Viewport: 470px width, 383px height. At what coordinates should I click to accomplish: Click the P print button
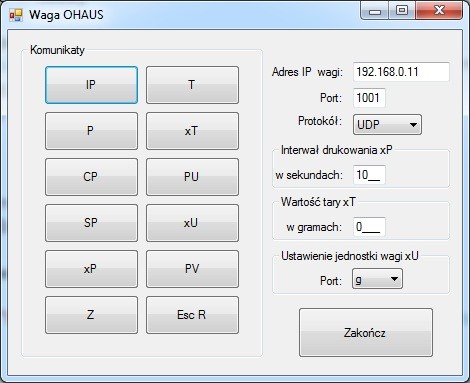[91, 131]
